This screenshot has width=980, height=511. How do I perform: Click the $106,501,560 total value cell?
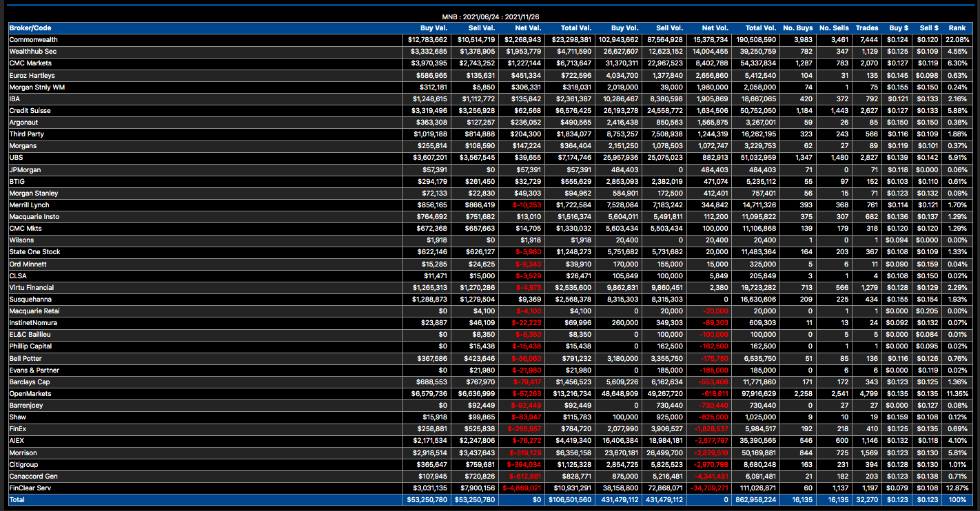pos(571,499)
